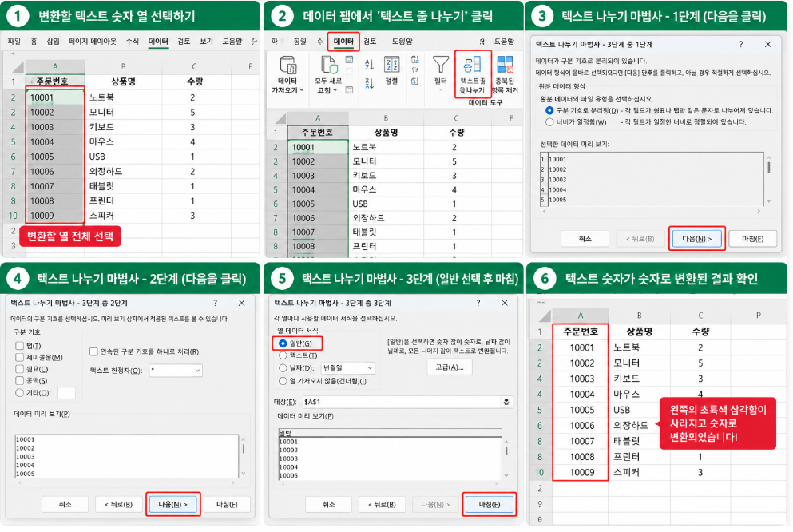
Task: Click the help question mark in the 1단계 wizard
Action: tap(741, 45)
